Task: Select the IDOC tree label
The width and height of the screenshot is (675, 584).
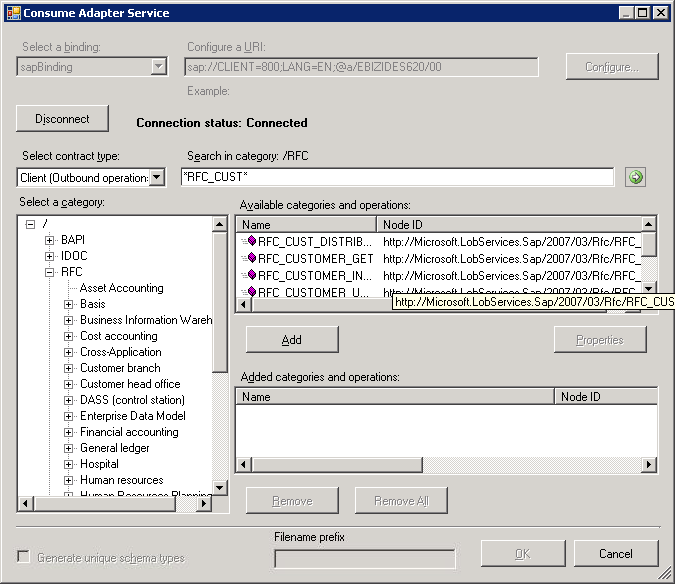Action: click(74, 256)
